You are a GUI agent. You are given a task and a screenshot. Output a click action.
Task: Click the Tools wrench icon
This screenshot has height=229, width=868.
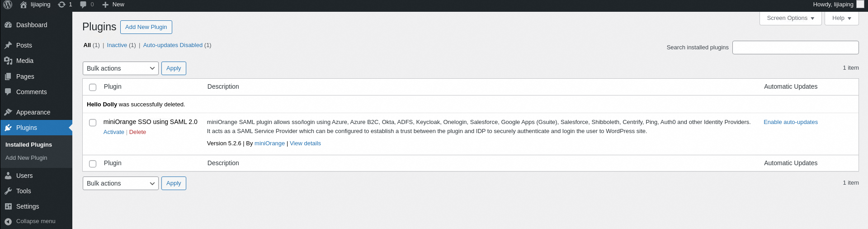[8, 191]
